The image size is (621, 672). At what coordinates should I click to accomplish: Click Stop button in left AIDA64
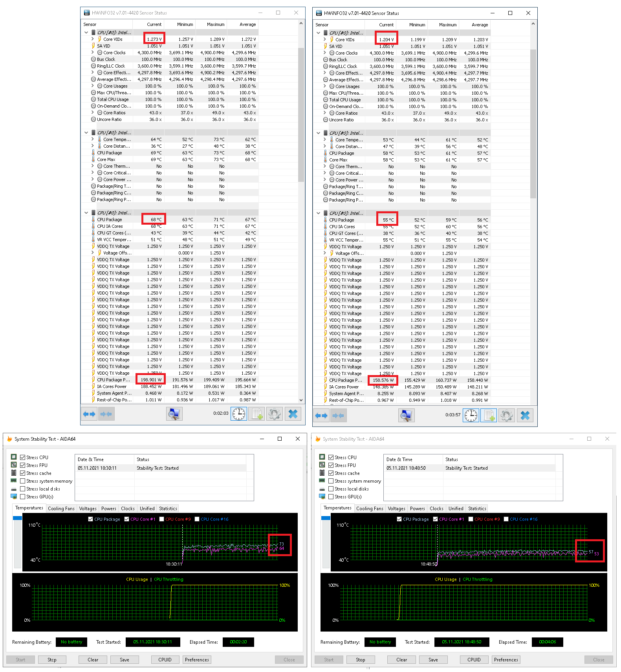[52, 660]
